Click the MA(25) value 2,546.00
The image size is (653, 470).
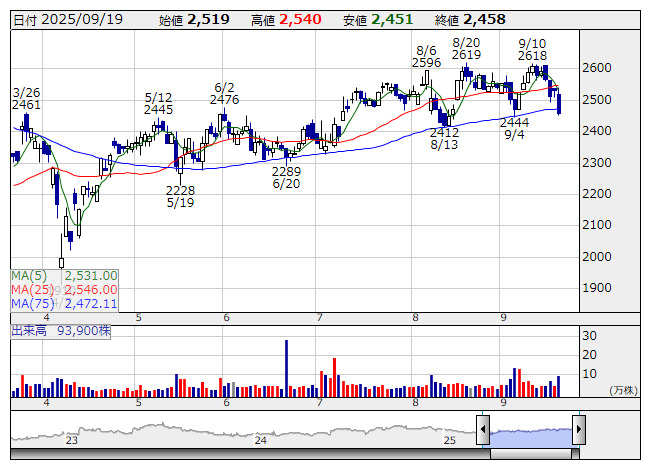[91, 289]
